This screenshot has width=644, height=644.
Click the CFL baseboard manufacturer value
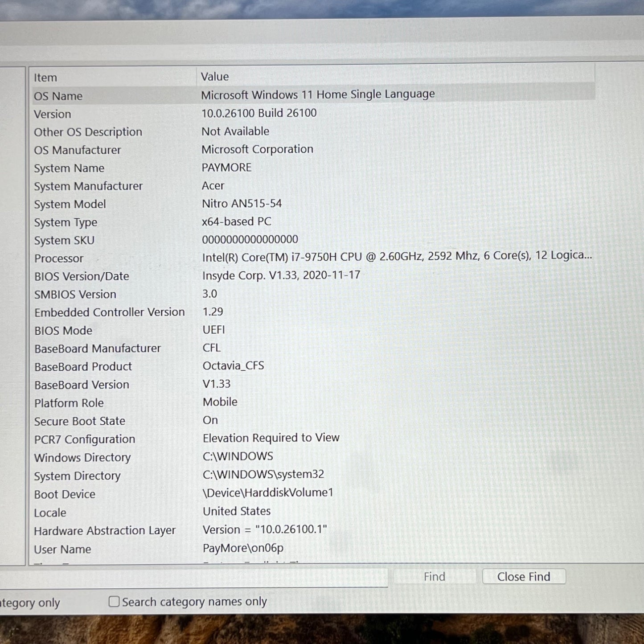(x=211, y=348)
